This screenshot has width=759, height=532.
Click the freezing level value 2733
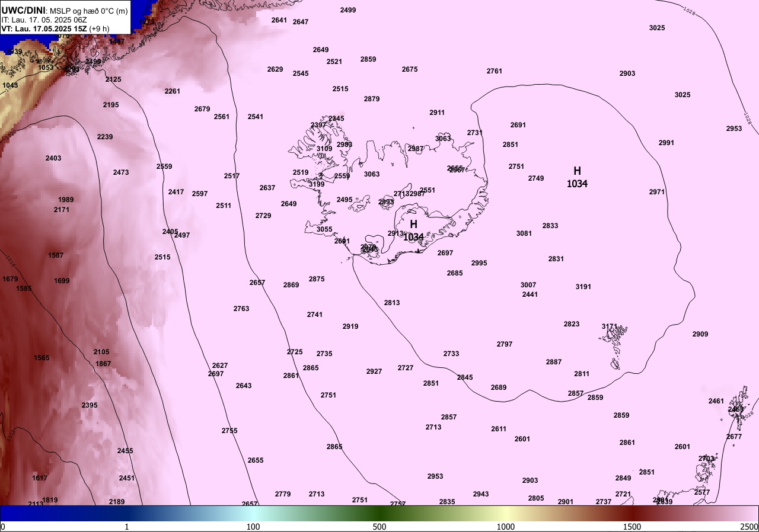(x=451, y=354)
